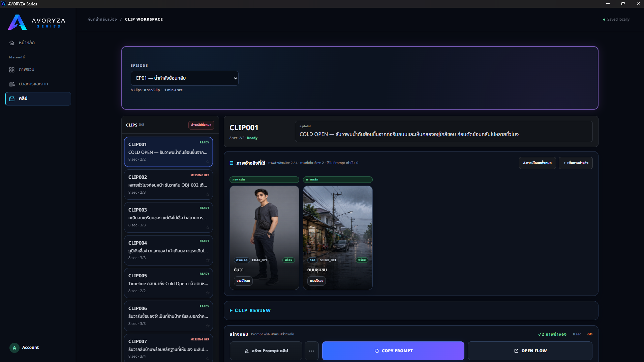
Task: Download the ธันวา character image
Action: [x=243, y=281]
